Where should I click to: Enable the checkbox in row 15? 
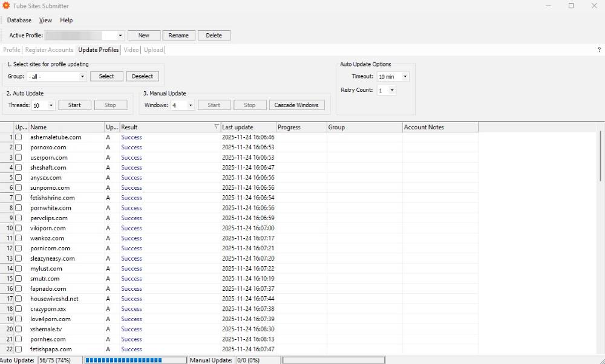[19, 279]
